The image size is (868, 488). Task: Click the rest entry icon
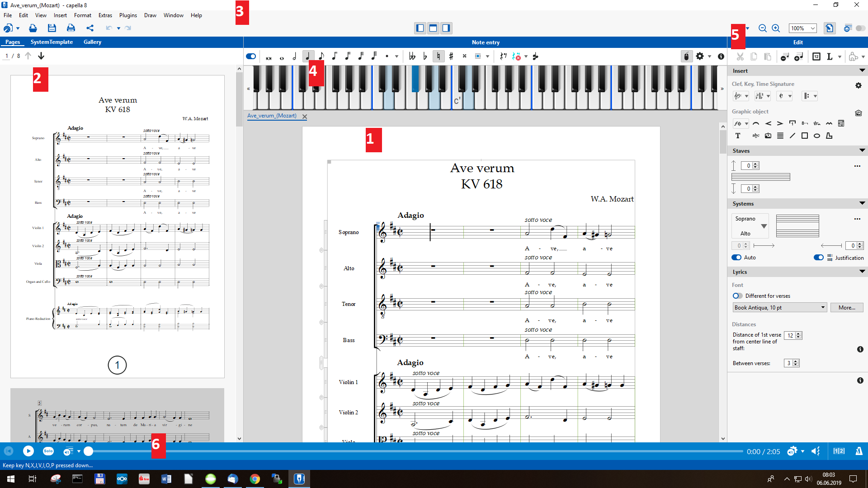(503, 56)
